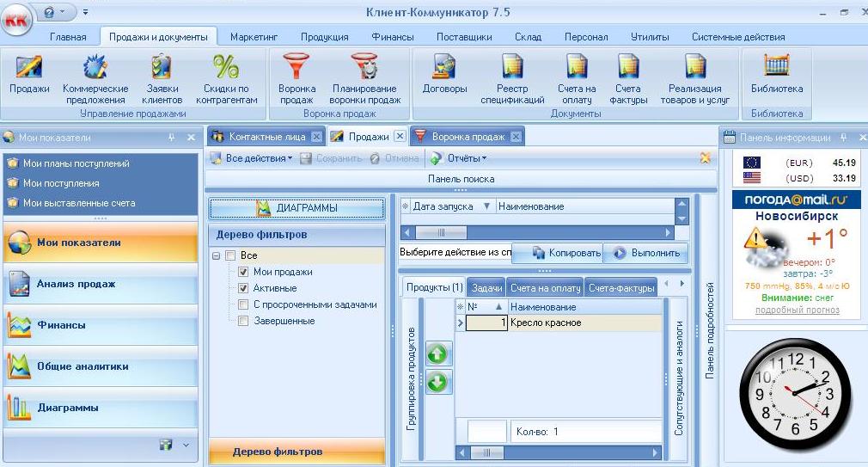Click Мои планы поступлений link
Screen dimensions: 868x467
point(76,163)
